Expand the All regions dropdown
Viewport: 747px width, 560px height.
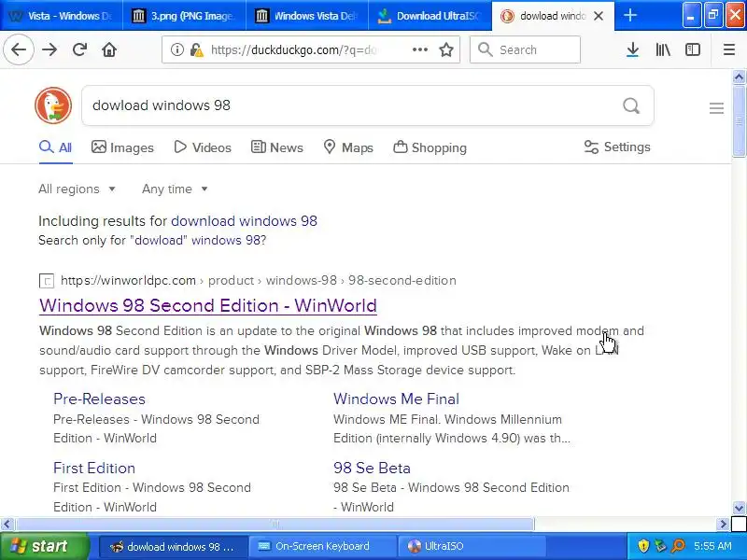pyautogui.click(x=77, y=189)
